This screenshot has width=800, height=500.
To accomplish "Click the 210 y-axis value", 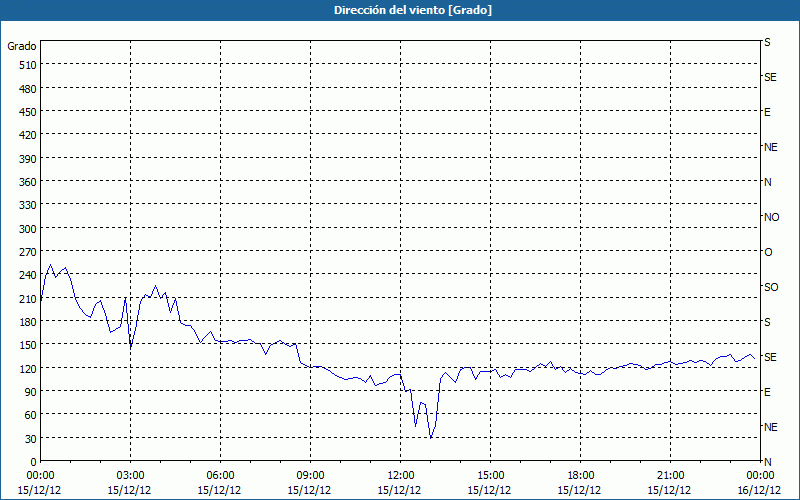I will coord(28,298).
